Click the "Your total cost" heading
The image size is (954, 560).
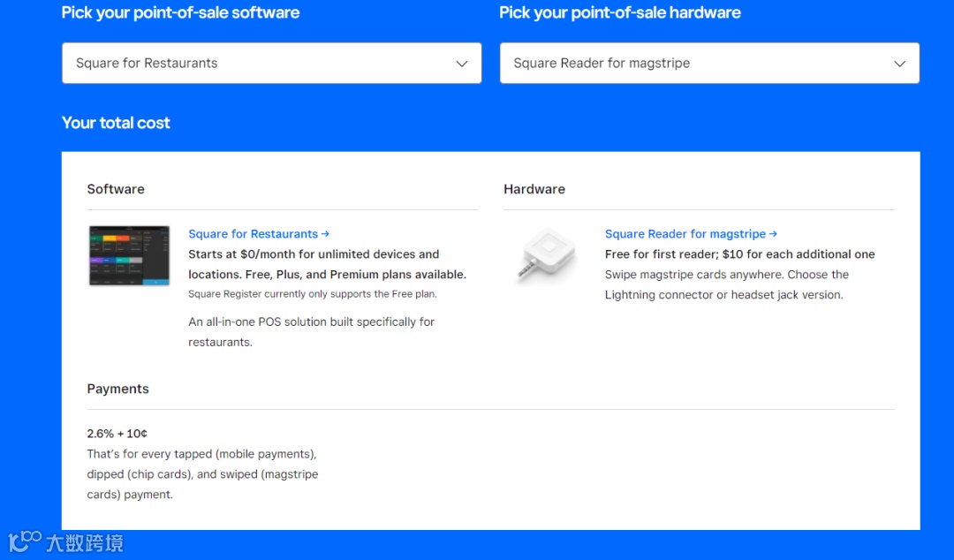[116, 123]
